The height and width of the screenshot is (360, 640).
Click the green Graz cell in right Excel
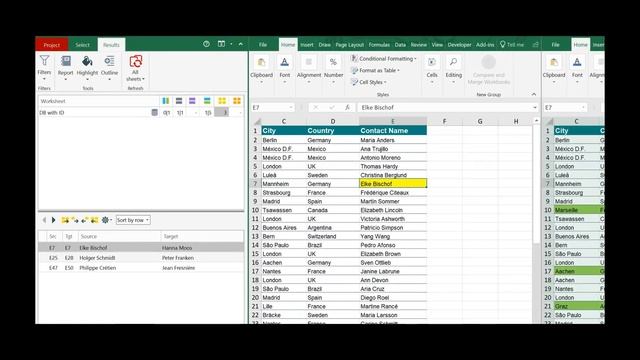[x=576, y=306]
